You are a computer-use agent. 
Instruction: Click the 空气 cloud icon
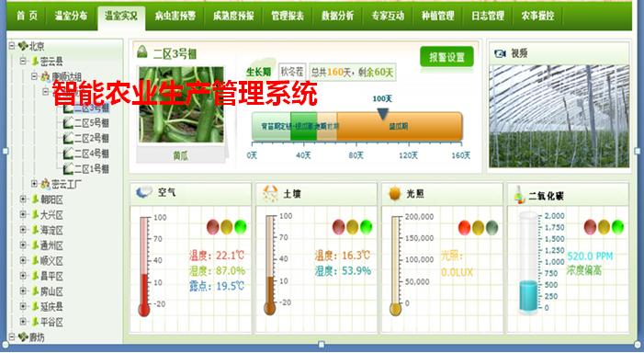(x=144, y=192)
